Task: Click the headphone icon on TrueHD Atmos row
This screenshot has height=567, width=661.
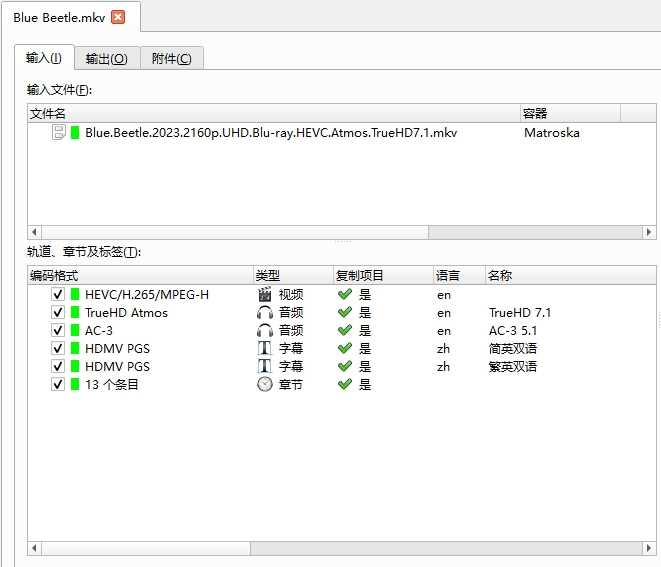Action: click(265, 312)
